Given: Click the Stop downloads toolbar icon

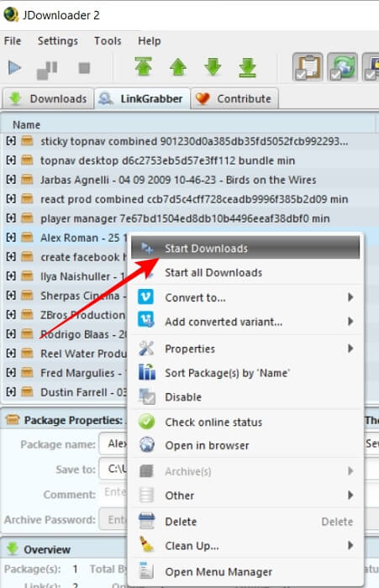Looking at the screenshot, I should coord(84,68).
